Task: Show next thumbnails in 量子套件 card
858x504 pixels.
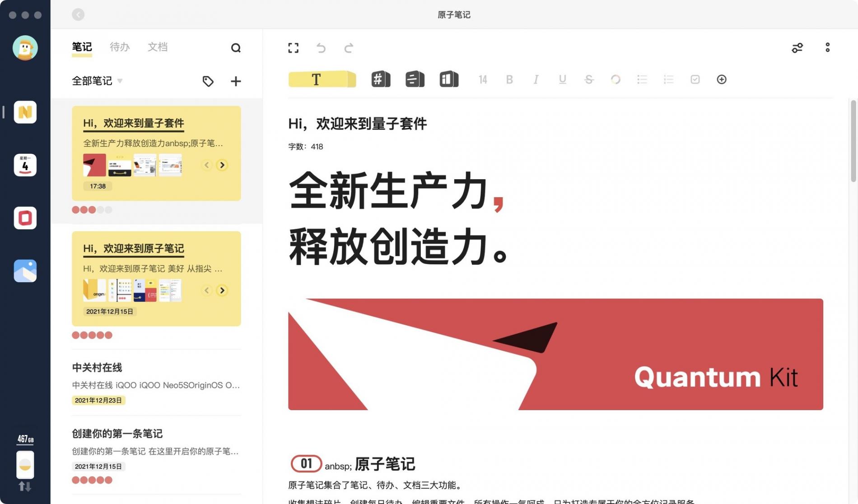Action: [x=222, y=165]
